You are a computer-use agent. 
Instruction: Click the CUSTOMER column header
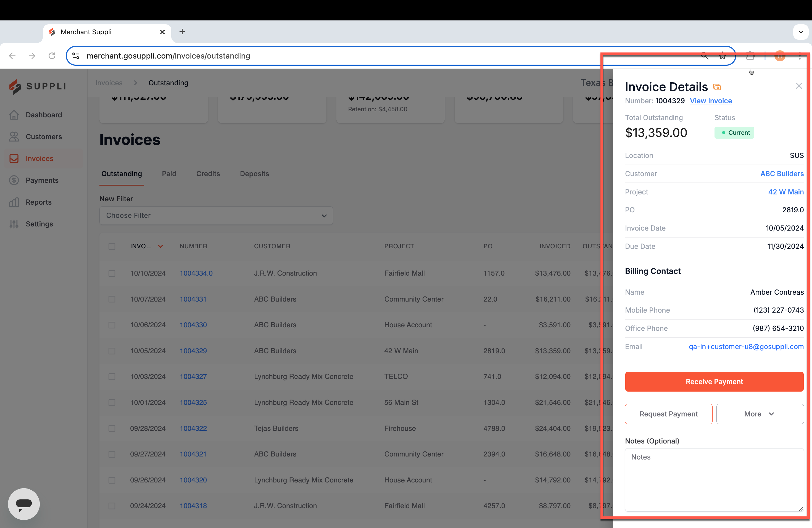tap(272, 246)
